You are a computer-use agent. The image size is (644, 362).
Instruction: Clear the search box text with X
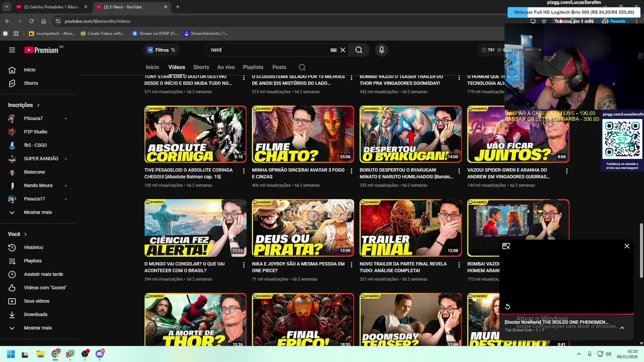coord(343,50)
